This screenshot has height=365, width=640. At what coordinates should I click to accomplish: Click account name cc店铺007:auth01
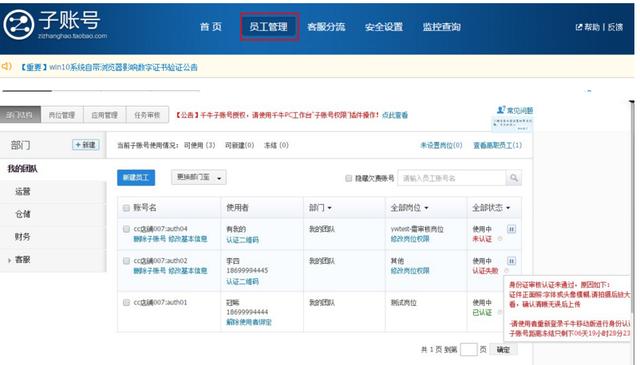point(160,303)
